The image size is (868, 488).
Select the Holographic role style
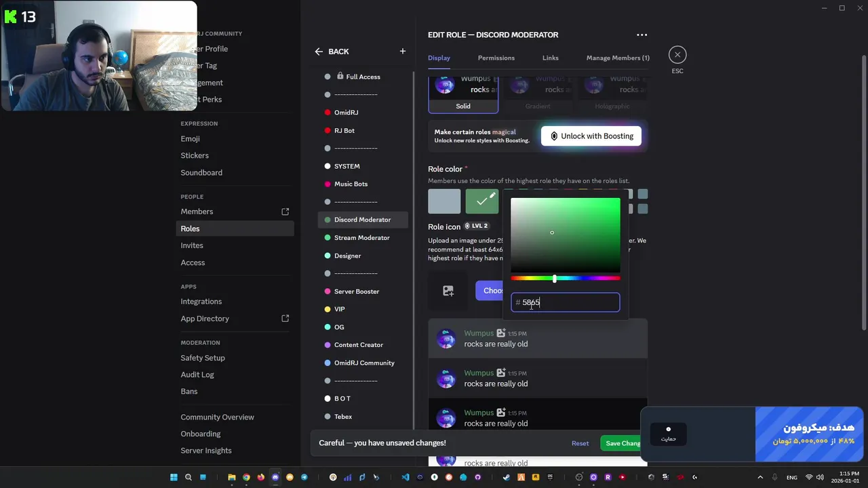(x=612, y=95)
